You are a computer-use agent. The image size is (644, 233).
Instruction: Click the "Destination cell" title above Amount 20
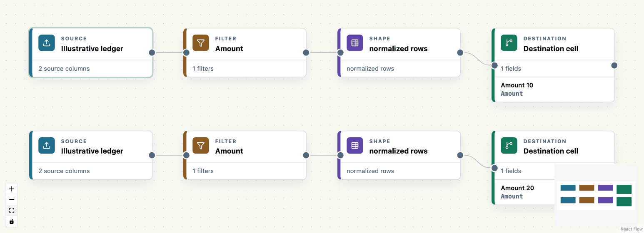[x=551, y=151]
